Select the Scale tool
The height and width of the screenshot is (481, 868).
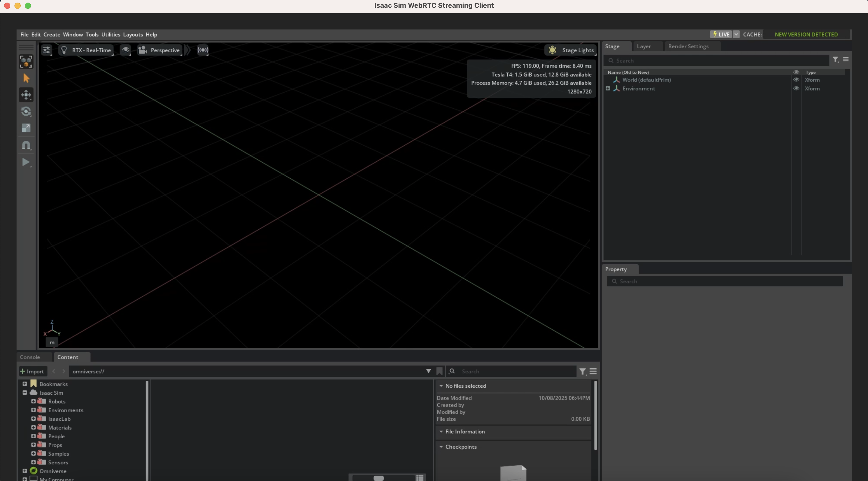pos(26,128)
